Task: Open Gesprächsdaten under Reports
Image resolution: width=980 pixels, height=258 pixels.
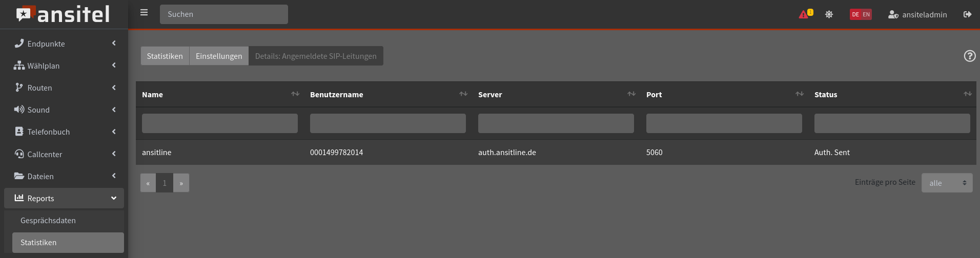Action: pyautogui.click(x=48, y=221)
